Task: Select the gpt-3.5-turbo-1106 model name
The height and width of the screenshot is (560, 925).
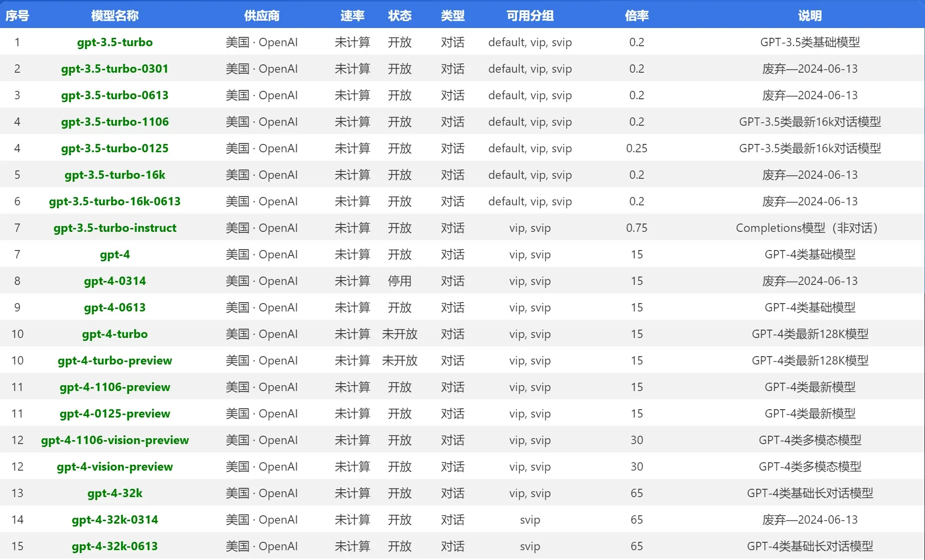Action: [x=115, y=122]
